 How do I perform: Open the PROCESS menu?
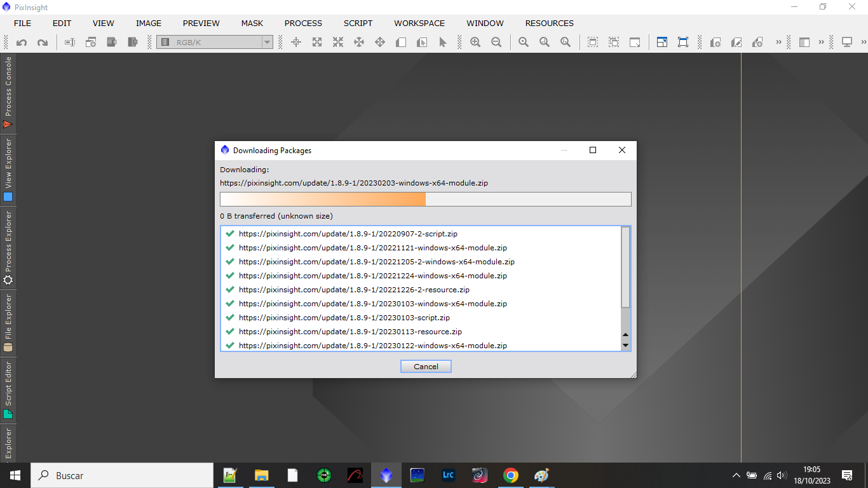[303, 23]
